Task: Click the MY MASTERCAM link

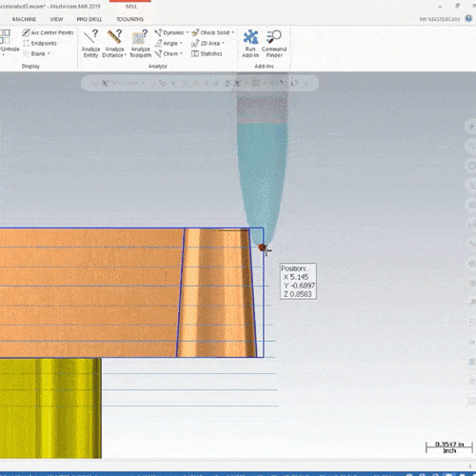Action: pyautogui.click(x=440, y=19)
